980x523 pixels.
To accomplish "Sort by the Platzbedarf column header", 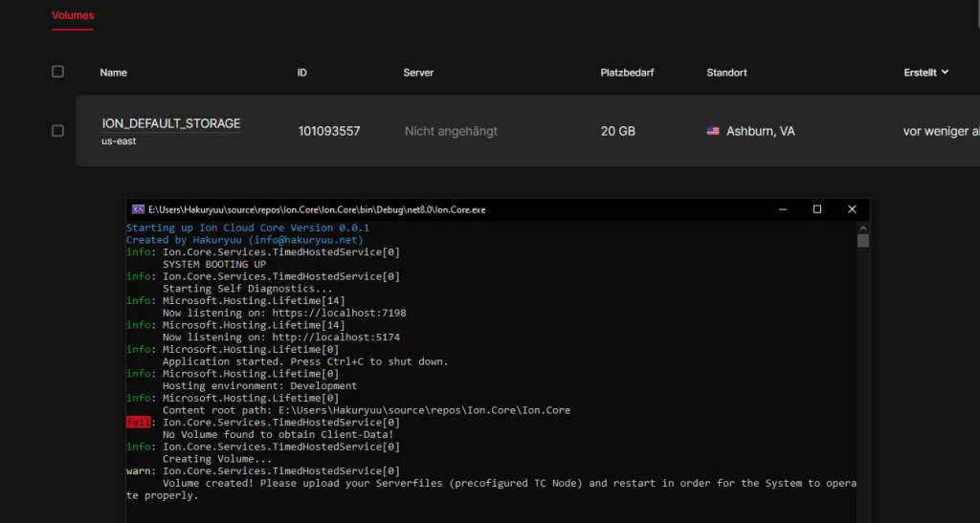I will click(x=627, y=73).
